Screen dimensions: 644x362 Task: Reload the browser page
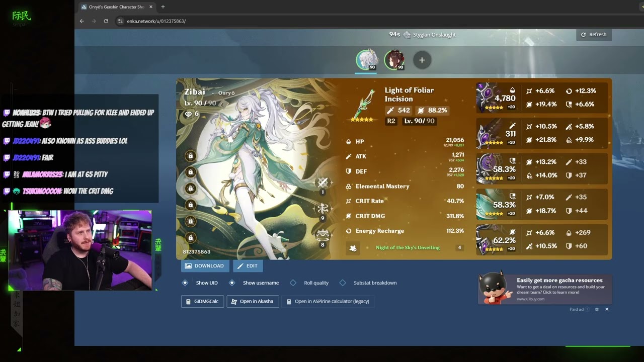click(106, 21)
